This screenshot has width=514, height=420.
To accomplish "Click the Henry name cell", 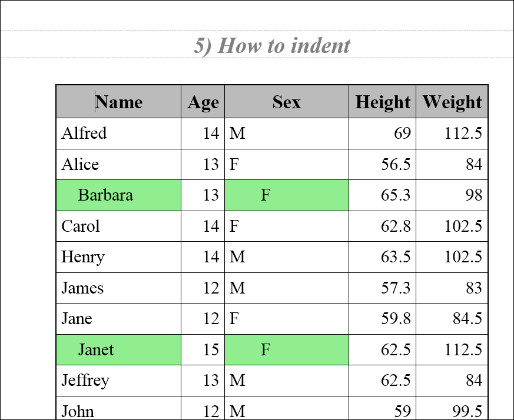I will click(x=83, y=257).
